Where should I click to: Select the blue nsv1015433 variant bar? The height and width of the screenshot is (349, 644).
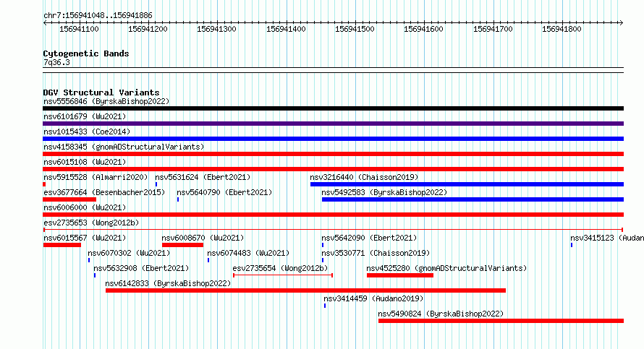333,139
